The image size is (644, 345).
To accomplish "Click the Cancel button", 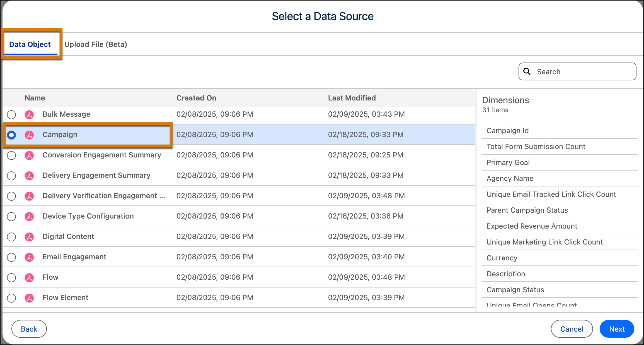I will (x=572, y=329).
